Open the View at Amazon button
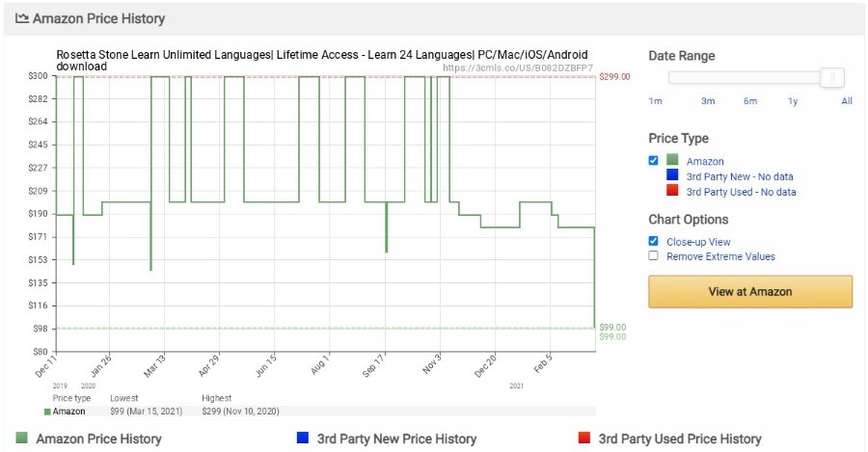This screenshot has width=868, height=452. pos(750,292)
